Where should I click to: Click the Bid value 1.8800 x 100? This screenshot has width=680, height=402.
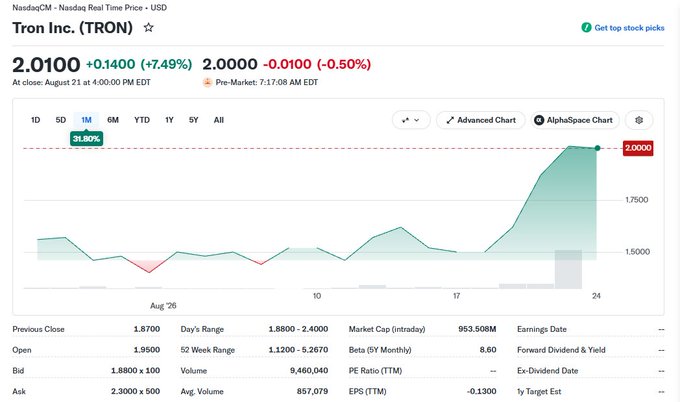[135, 371]
